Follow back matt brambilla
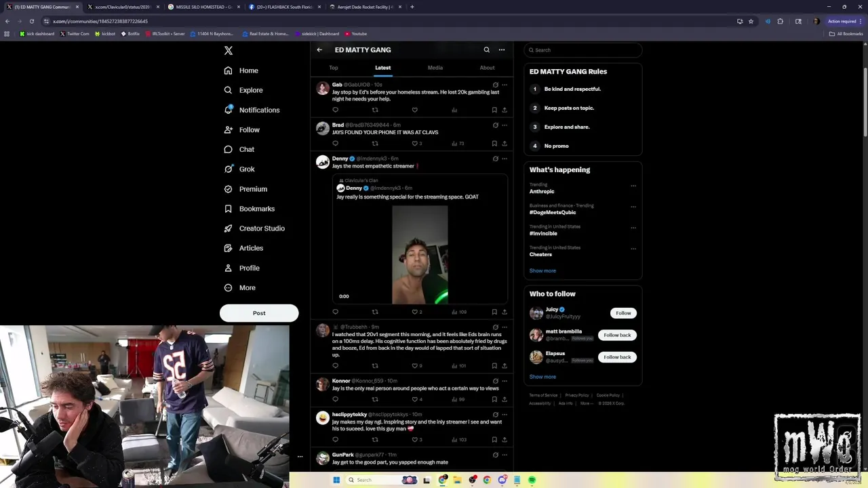Screen dimensions: 868x488 tap(617, 335)
